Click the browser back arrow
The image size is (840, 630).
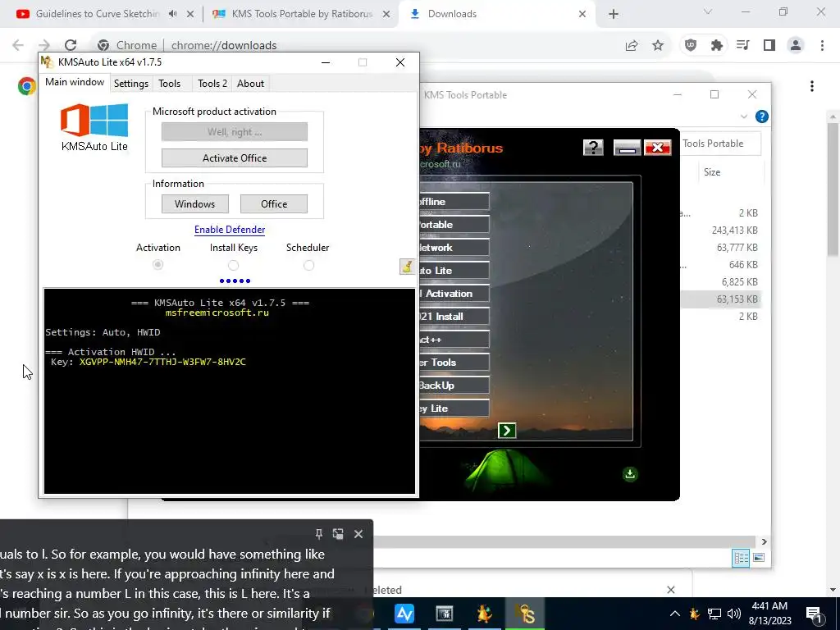(x=18, y=46)
